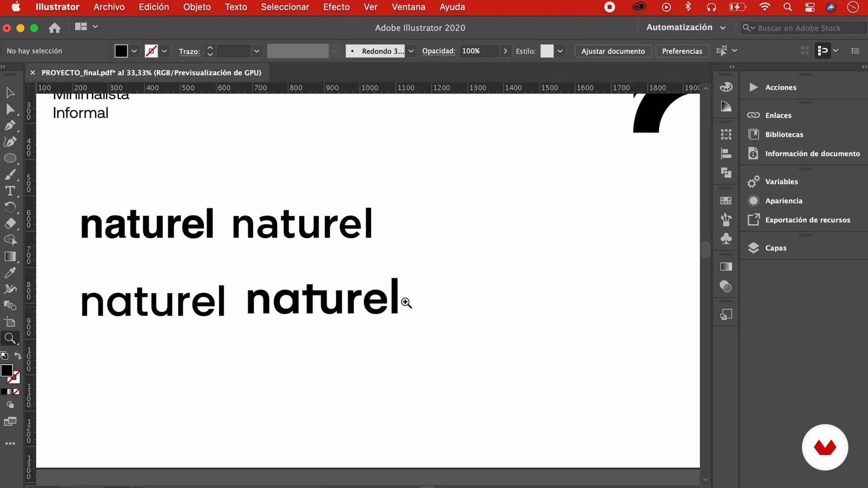
Task: Click the vertical canvas scrollbar thumb
Action: [705, 249]
